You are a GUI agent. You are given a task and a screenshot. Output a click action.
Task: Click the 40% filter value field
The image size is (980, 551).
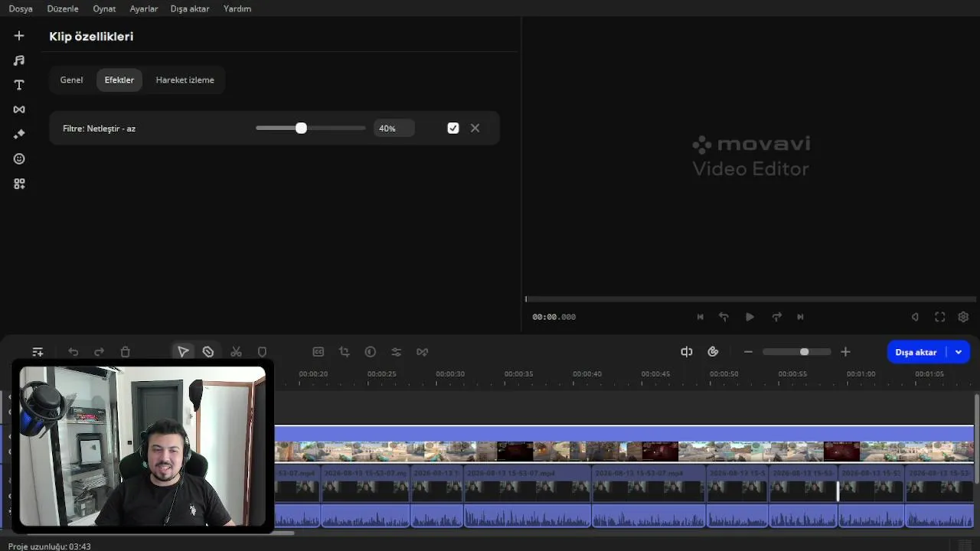[x=394, y=129]
